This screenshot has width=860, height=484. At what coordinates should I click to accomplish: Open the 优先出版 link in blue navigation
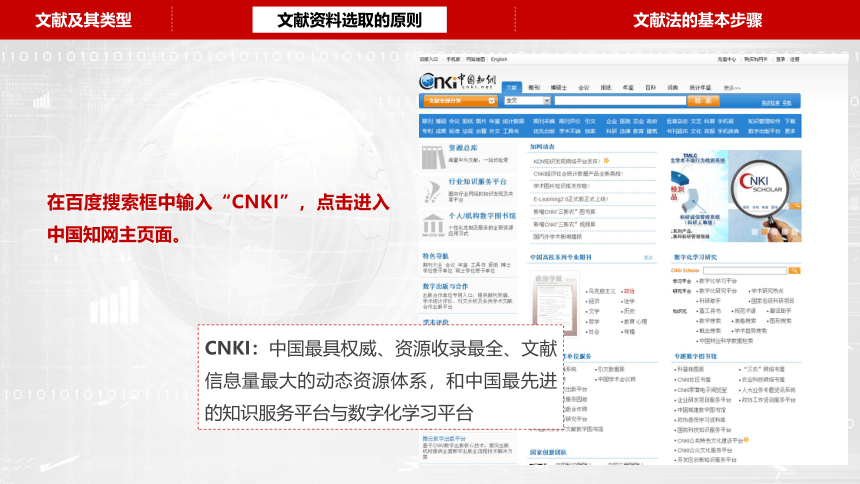pyautogui.click(x=544, y=132)
